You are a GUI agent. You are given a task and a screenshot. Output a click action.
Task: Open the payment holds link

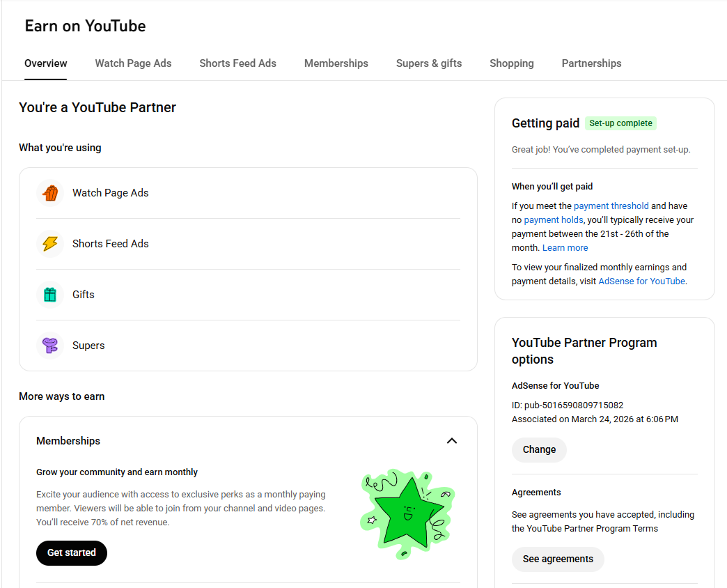[x=553, y=220]
